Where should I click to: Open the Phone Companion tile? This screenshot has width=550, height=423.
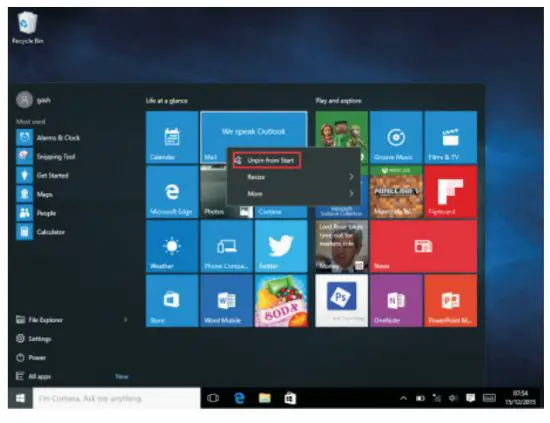pyautogui.click(x=226, y=246)
